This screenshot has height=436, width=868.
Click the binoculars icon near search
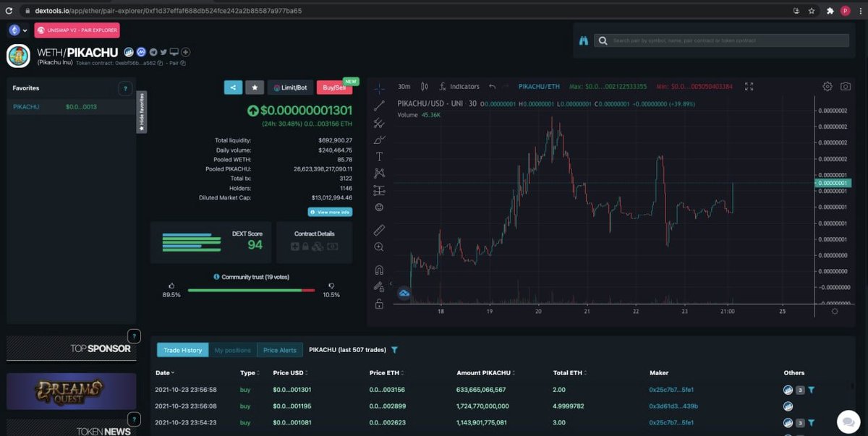coord(583,40)
